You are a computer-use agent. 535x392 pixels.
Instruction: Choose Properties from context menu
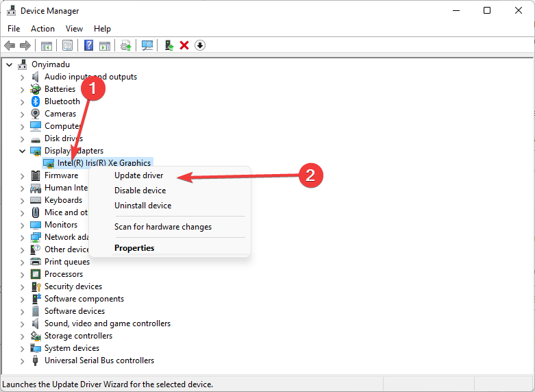(134, 248)
